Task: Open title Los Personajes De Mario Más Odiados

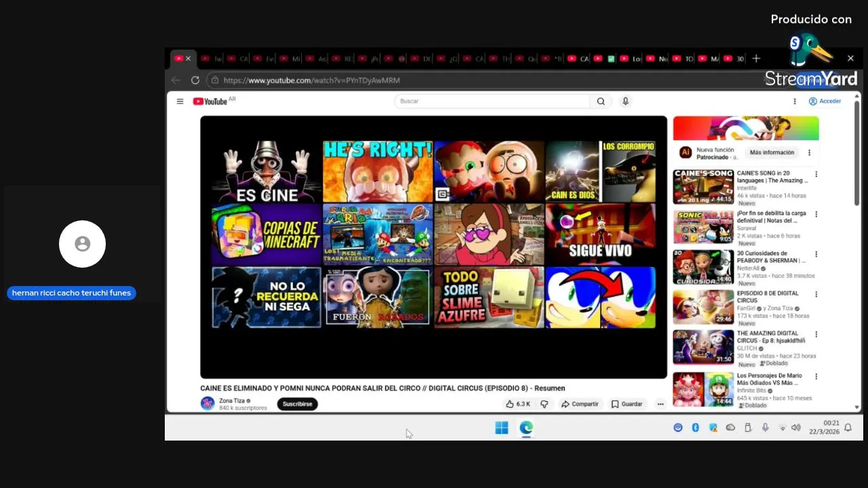Action: click(x=770, y=379)
